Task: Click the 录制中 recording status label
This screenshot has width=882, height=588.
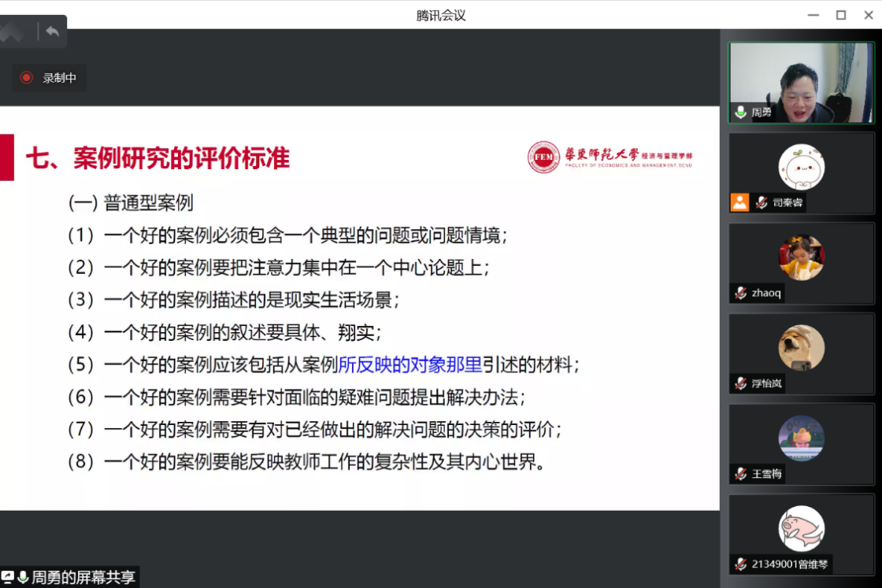Action: 60,78
